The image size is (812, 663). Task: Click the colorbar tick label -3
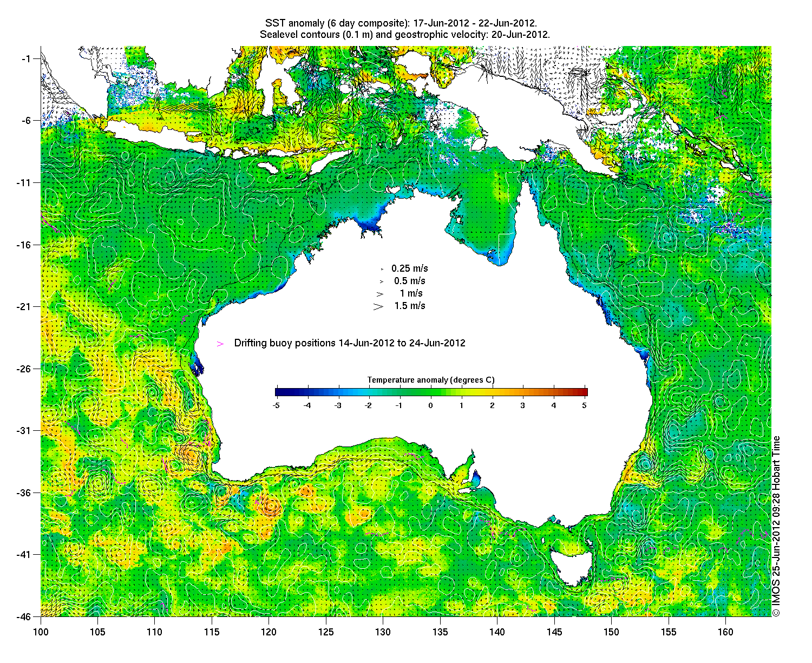tap(338, 405)
